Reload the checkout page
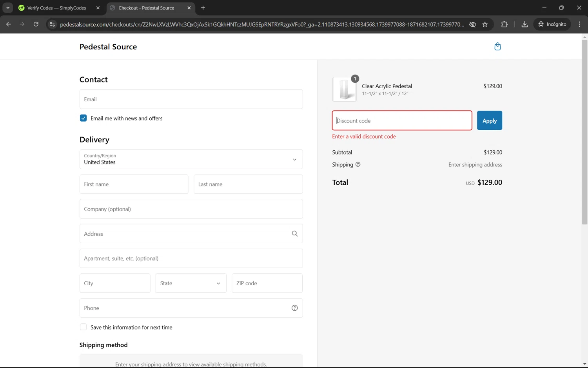This screenshot has height=368, width=588. [x=36, y=24]
